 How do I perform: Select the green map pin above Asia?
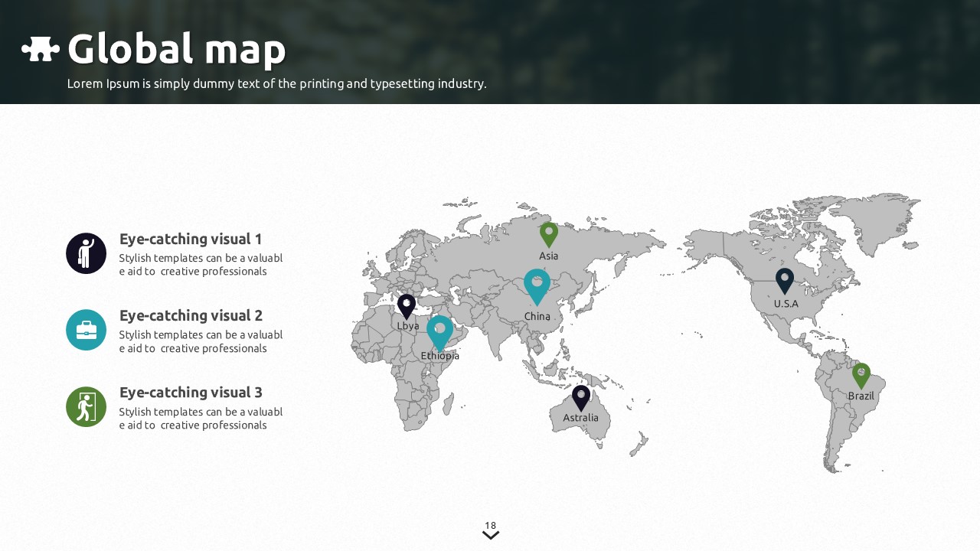548,233
